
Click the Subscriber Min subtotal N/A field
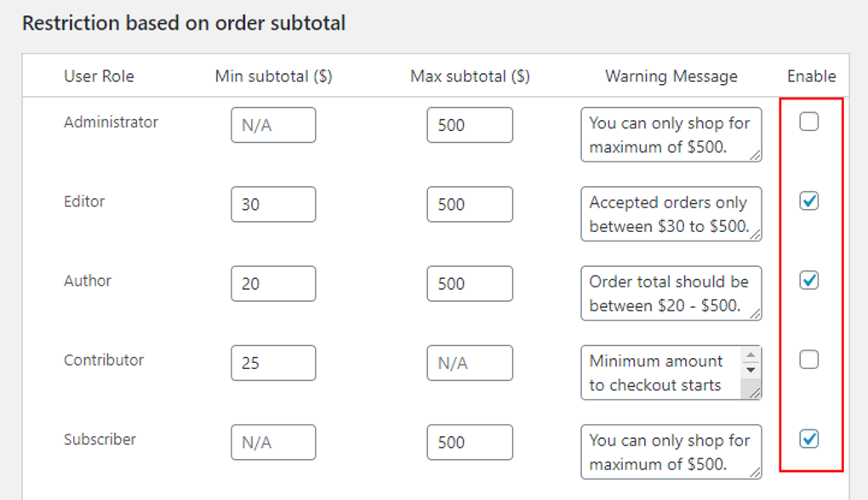click(272, 442)
